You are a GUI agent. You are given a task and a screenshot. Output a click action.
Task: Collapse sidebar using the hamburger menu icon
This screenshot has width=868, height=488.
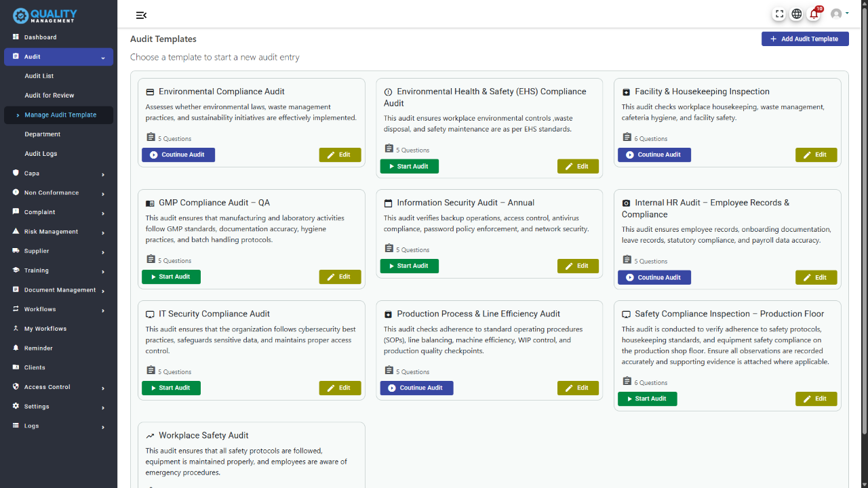(x=141, y=15)
